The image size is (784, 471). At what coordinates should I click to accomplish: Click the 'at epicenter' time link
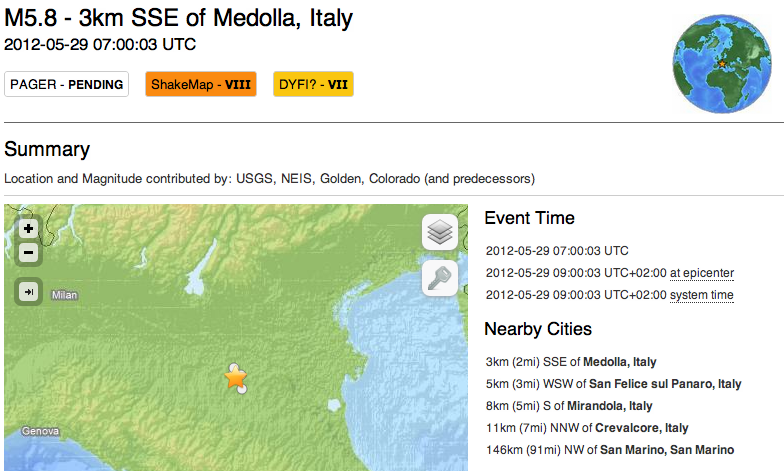point(702,272)
